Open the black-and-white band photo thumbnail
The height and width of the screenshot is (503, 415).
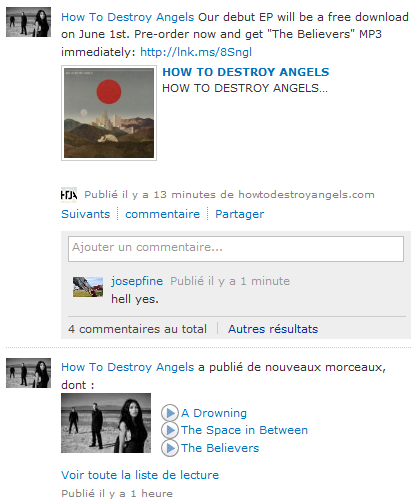(106, 423)
